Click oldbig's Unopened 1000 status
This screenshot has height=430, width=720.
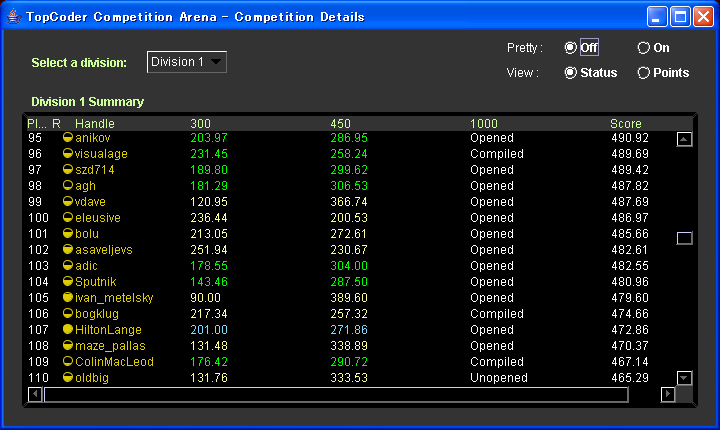point(499,378)
